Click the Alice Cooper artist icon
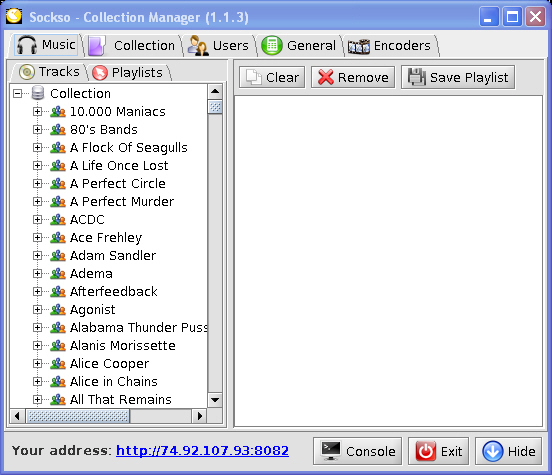This screenshot has height=475, width=552. [58, 363]
